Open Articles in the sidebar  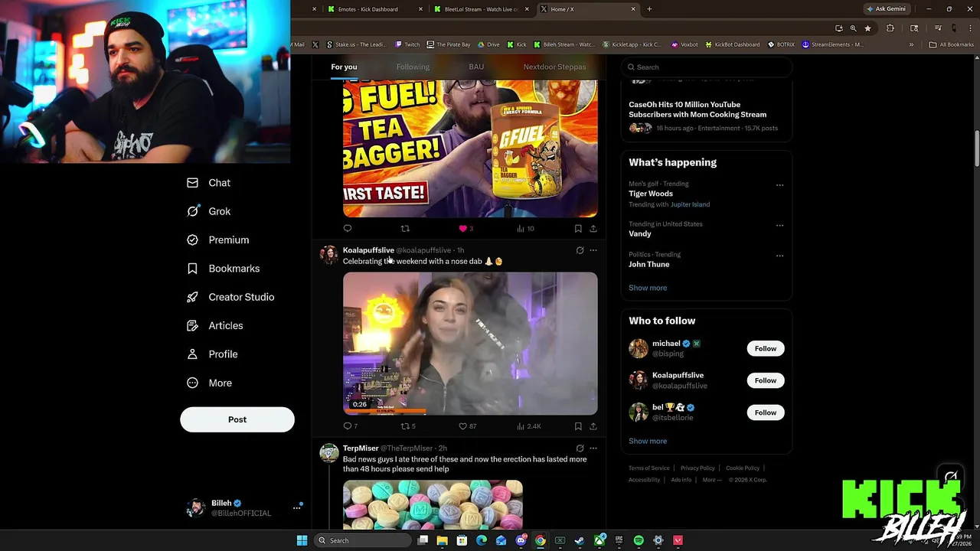coord(214,326)
